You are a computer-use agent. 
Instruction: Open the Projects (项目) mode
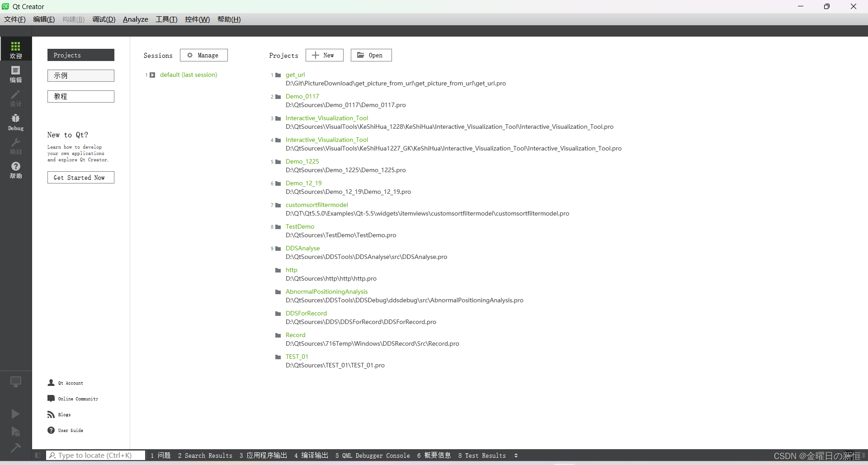coord(16,146)
